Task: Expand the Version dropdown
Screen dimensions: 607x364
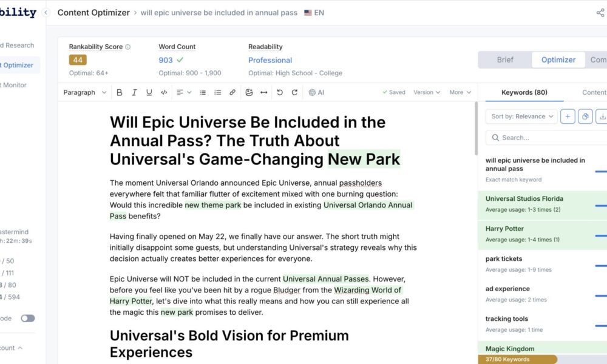Action: pos(427,92)
